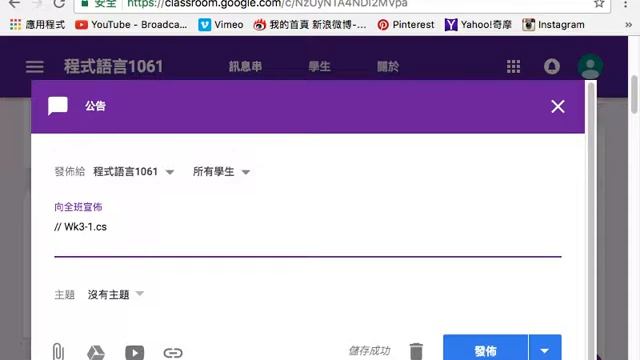The image size is (640, 360).
Task: Open the YouTube bookmark
Action: pyautogui.click(x=131, y=25)
